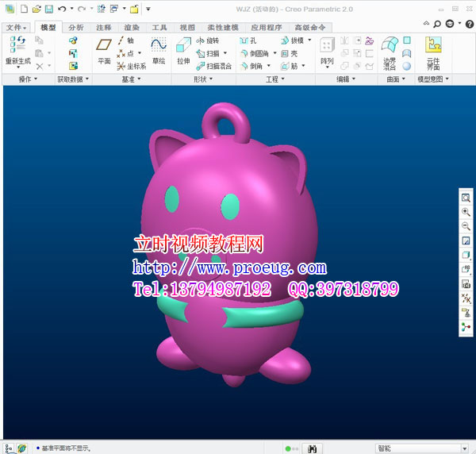Image resolution: width=476 pixels, height=454 pixels.
Task: Open the view manager icon
Action: [x=466, y=284]
